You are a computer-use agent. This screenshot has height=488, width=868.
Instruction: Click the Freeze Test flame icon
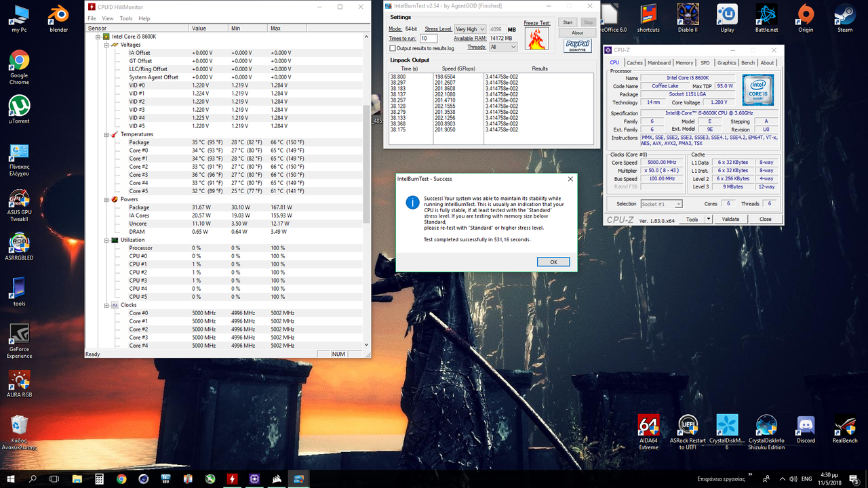537,39
